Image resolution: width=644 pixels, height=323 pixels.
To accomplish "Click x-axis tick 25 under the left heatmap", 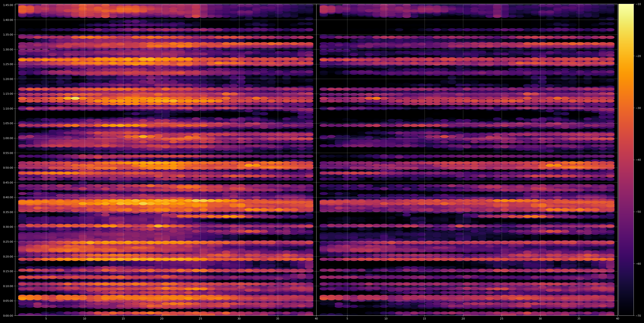I will (200, 319).
